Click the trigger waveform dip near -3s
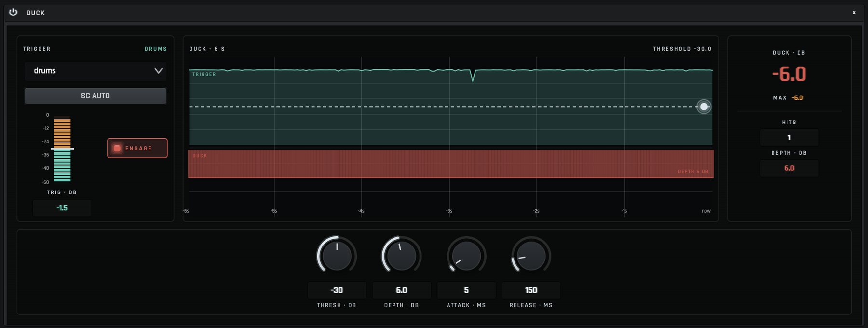 point(473,75)
